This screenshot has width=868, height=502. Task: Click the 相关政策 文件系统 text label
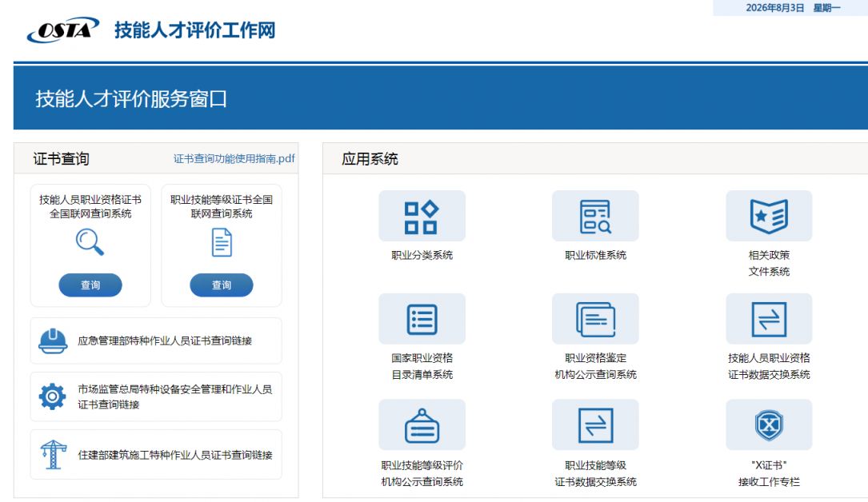click(769, 263)
